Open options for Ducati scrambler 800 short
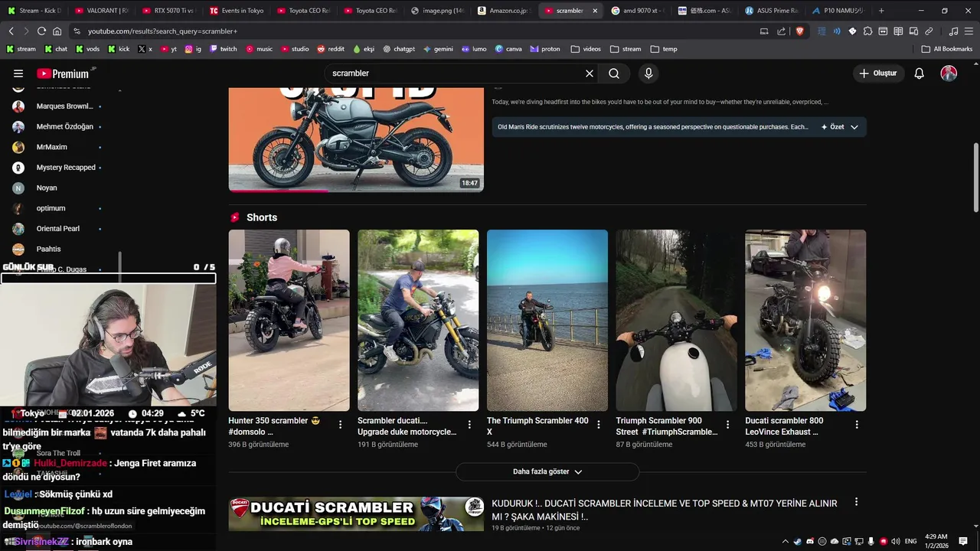 [857, 424]
